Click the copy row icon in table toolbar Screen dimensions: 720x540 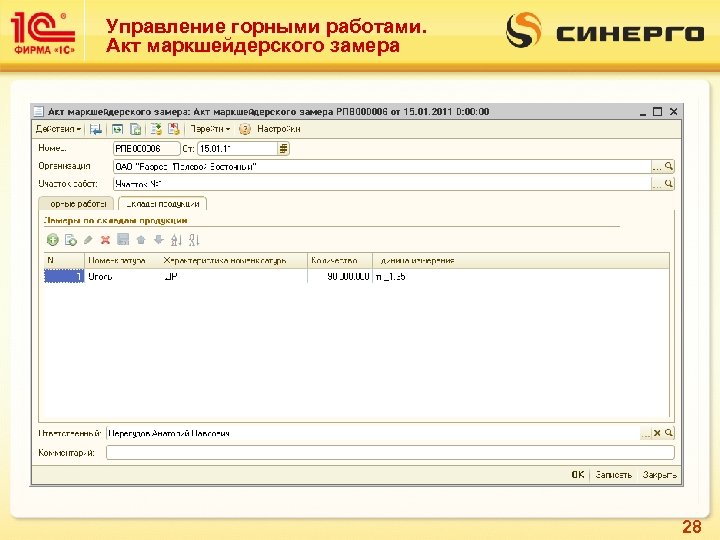coord(71,240)
